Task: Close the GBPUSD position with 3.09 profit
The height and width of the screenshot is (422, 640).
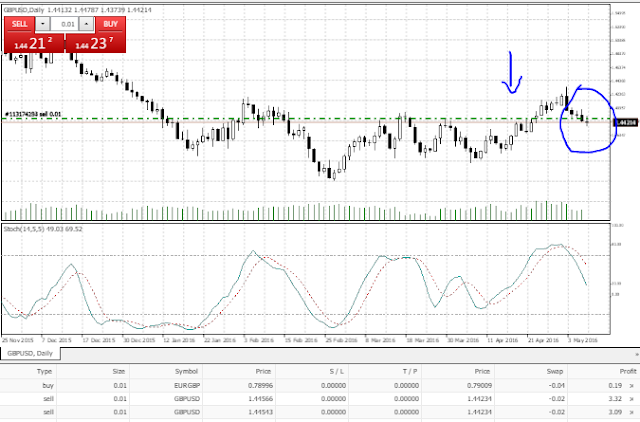Action: pos(631,412)
